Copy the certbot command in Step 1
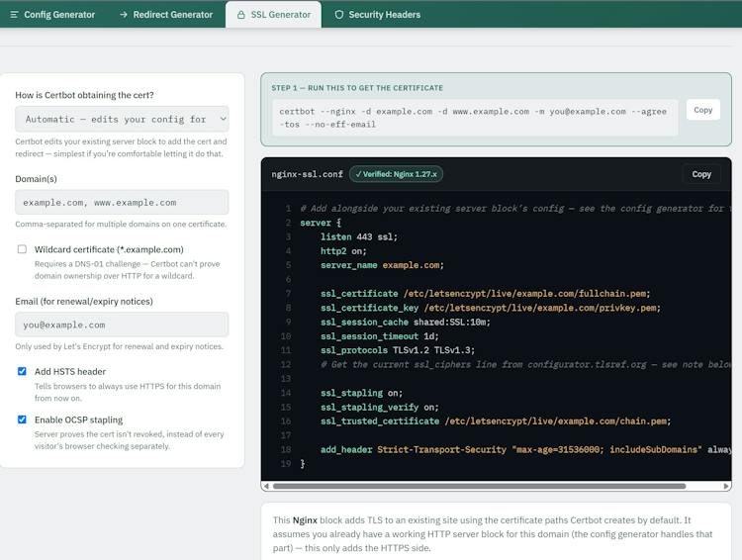This screenshot has width=742, height=560. pos(702,110)
